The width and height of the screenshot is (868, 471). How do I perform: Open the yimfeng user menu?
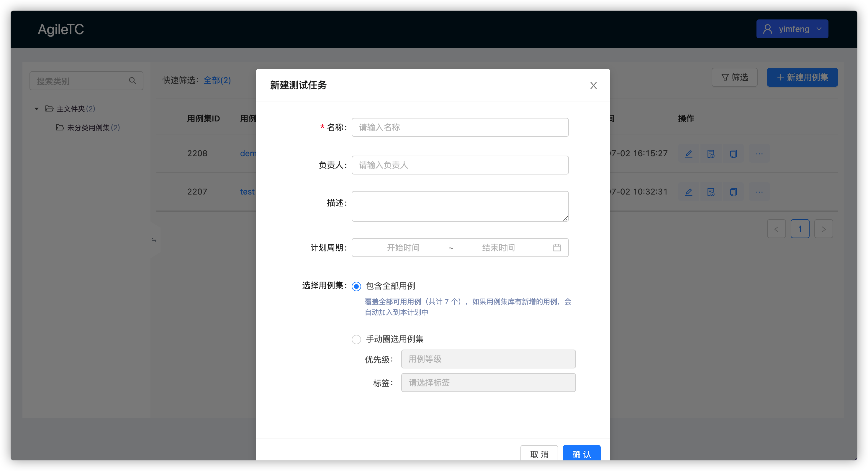(792, 29)
